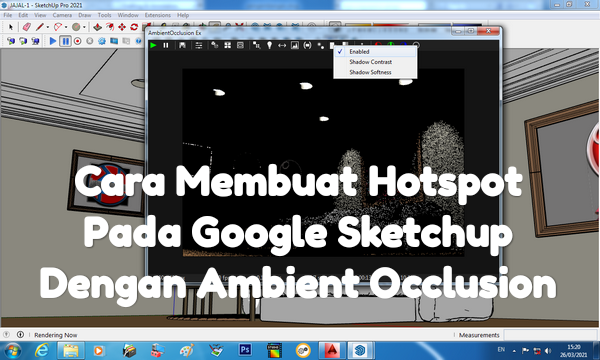The height and width of the screenshot is (360, 600).
Task: Open the Tools menu
Action: click(x=104, y=15)
